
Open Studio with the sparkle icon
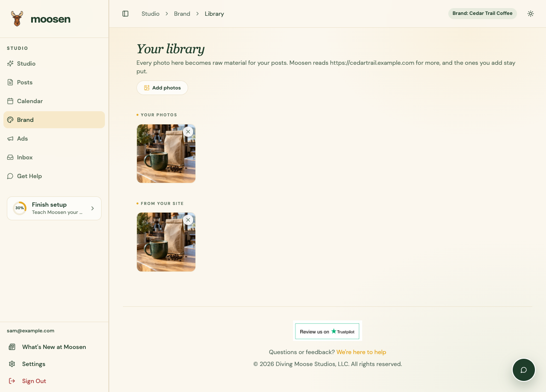pyautogui.click(x=10, y=63)
